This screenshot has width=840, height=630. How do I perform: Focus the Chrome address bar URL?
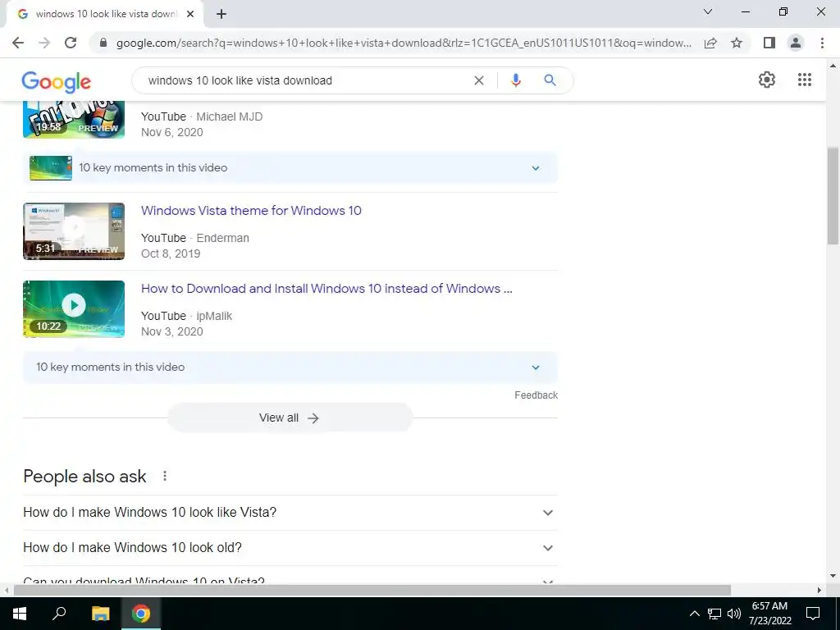404,43
